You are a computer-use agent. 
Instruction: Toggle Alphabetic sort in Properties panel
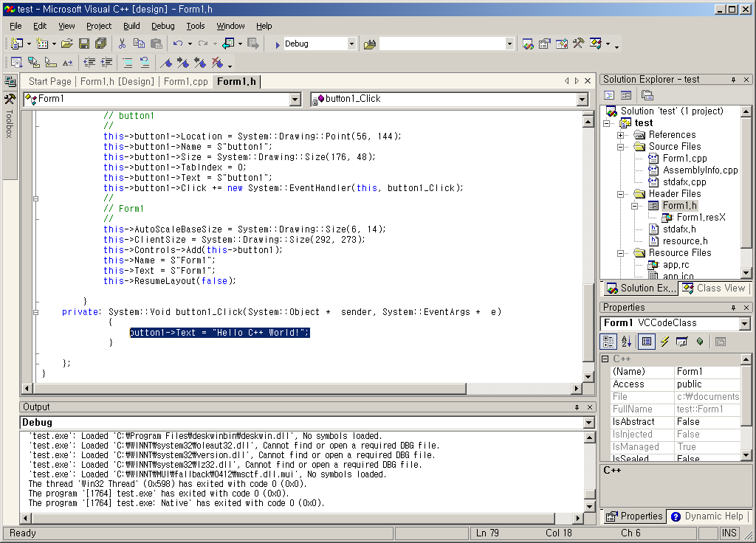point(626,342)
